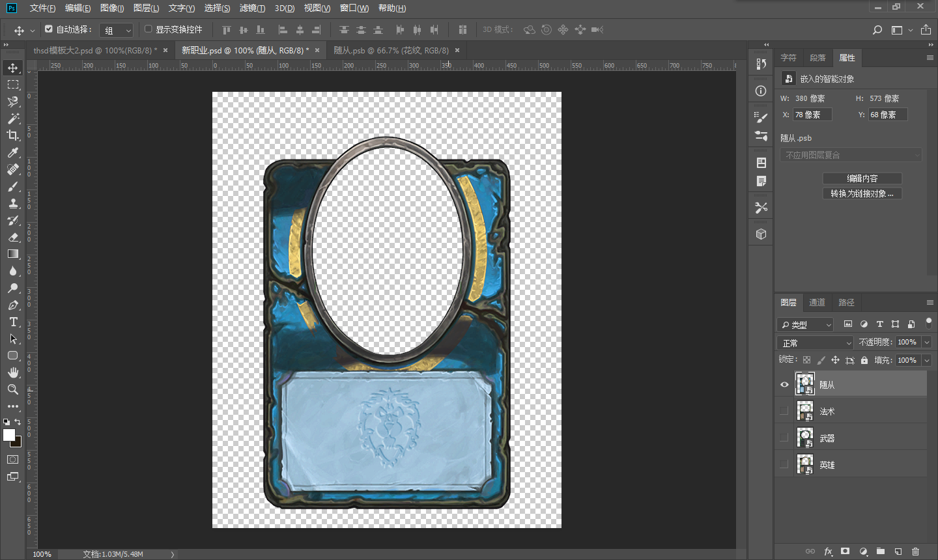The height and width of the screenshot is (560, 938).
Task: Click the 编辑内容 button
Action: point(862,178)
